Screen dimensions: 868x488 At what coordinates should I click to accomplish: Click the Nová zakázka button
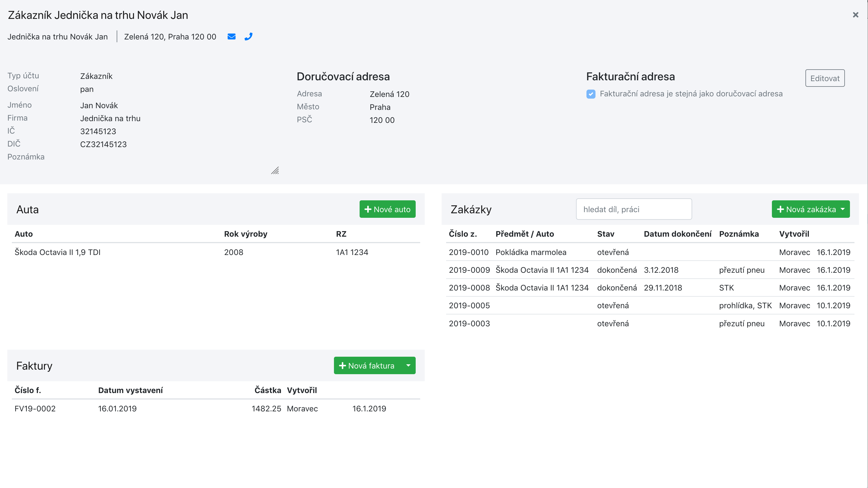[806, 209]
